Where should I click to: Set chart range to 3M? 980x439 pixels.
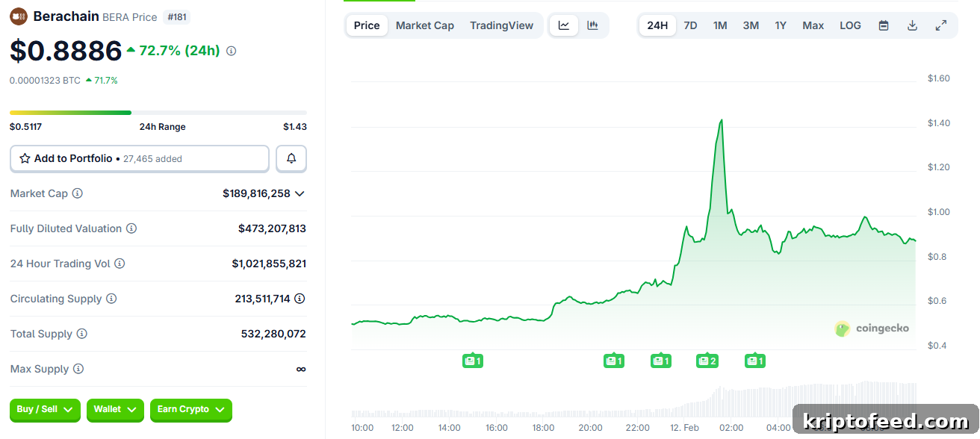pos(751,25)
